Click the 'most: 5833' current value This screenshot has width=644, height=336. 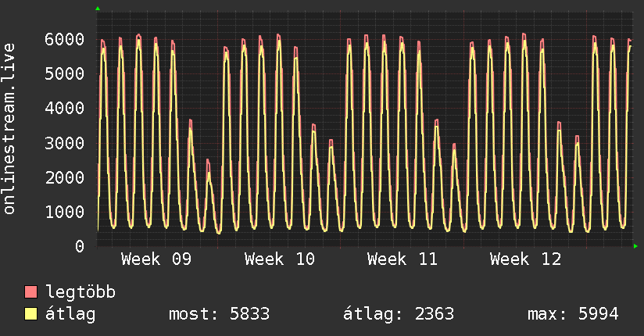pos(219,314)
